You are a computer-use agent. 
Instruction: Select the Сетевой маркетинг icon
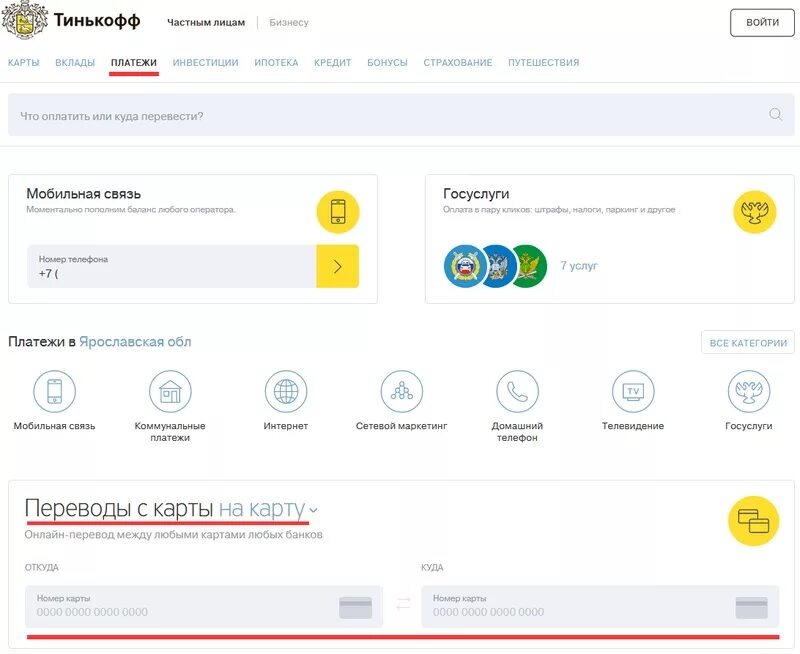pyautogui.click(x=402, y=391)
